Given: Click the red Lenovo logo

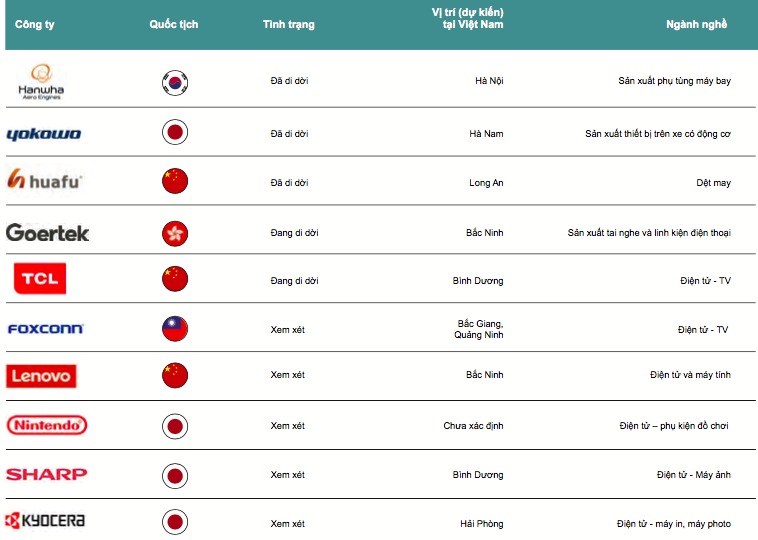Looking at the screenshot, I should click(41, 376).
